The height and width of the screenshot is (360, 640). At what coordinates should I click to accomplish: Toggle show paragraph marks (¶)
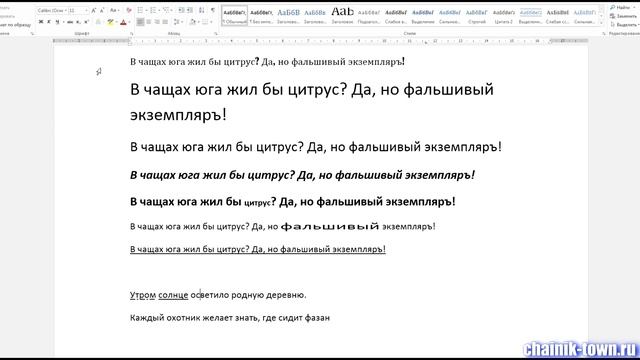click(x=213, y=10)
